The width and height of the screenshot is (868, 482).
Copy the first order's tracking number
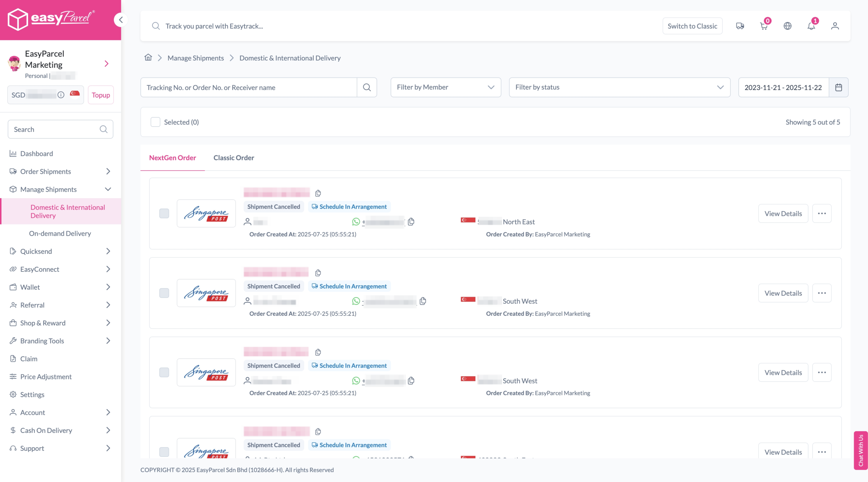318,193
